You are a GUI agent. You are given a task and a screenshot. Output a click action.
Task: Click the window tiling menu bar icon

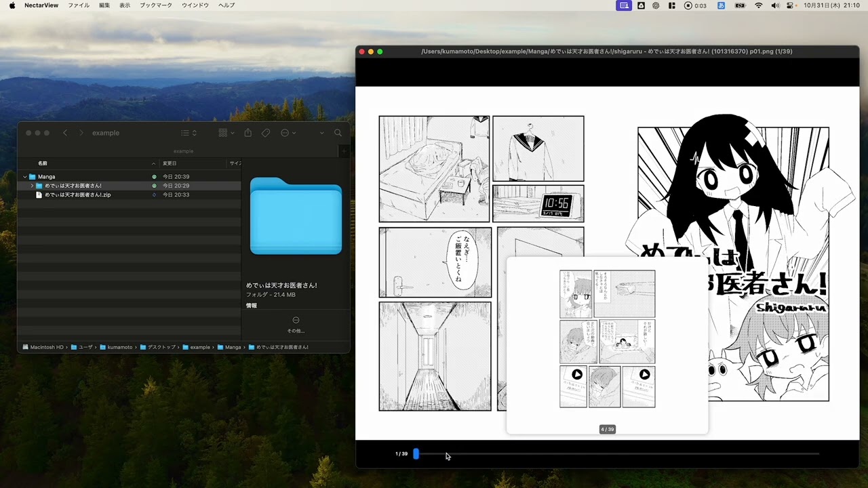(672, 5)
